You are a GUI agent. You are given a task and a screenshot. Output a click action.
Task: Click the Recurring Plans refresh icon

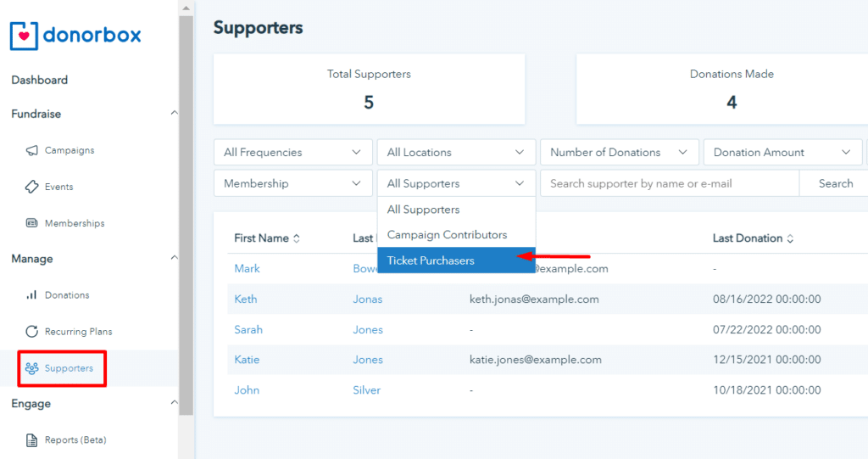click(x=31, y=332)
